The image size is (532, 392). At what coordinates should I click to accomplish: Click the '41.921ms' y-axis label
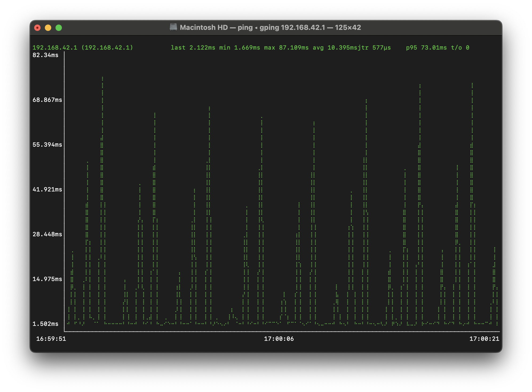pyautogui.click(x=47, y=190)
